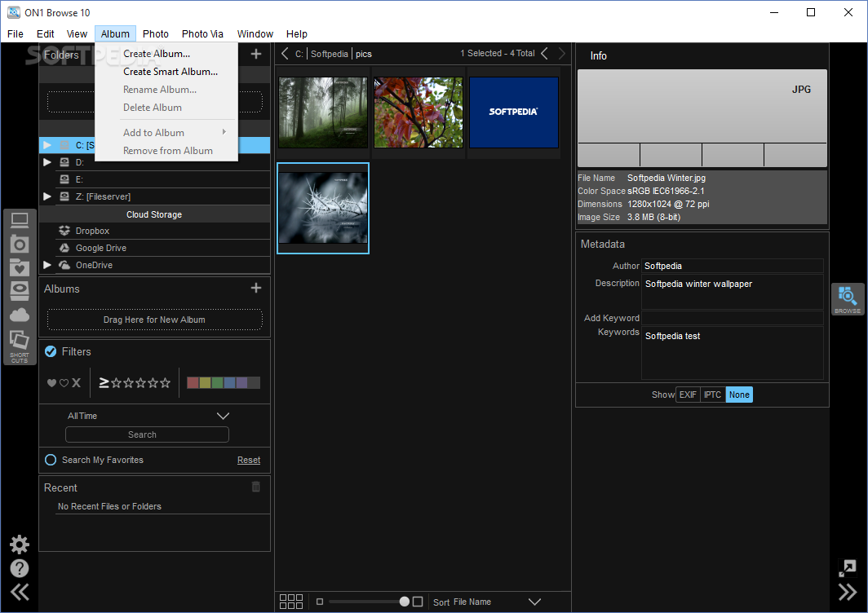
Task: Filter by rejected X icon
Action: coord(77,382)
